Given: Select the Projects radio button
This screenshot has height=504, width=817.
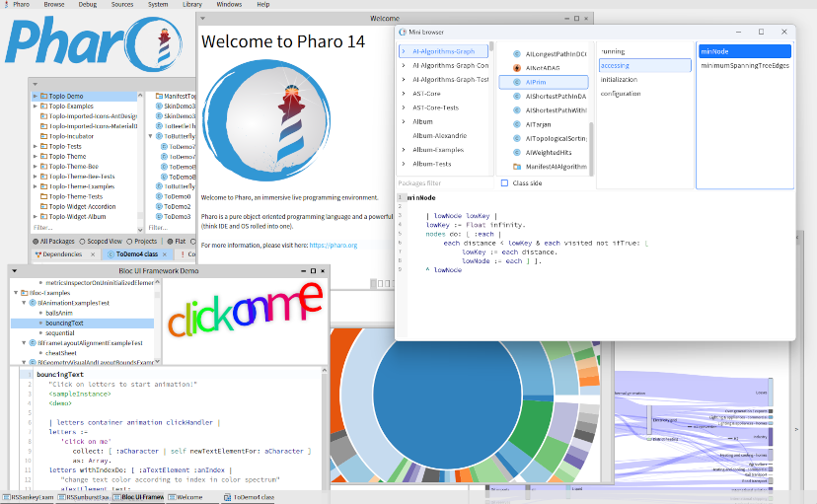Looking at the screenshot, I should pyautogui.click(x=129, y=242).
